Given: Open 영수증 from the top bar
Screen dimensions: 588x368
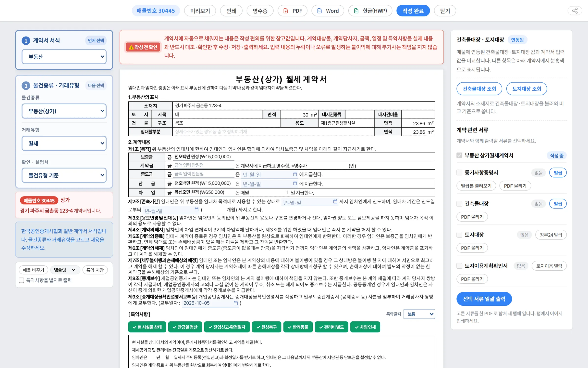Looking at the screenshot, I should pyautogui.click(x=260, y=11).
